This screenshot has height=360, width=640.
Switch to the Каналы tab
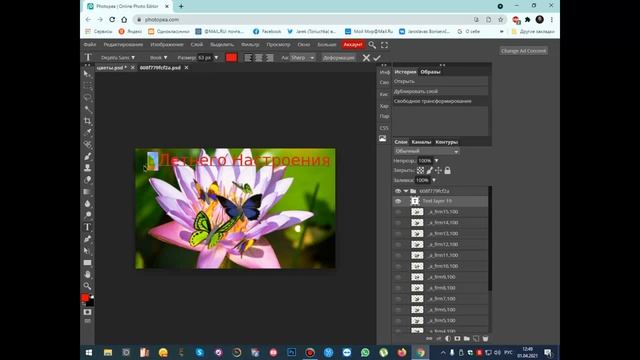421,142
